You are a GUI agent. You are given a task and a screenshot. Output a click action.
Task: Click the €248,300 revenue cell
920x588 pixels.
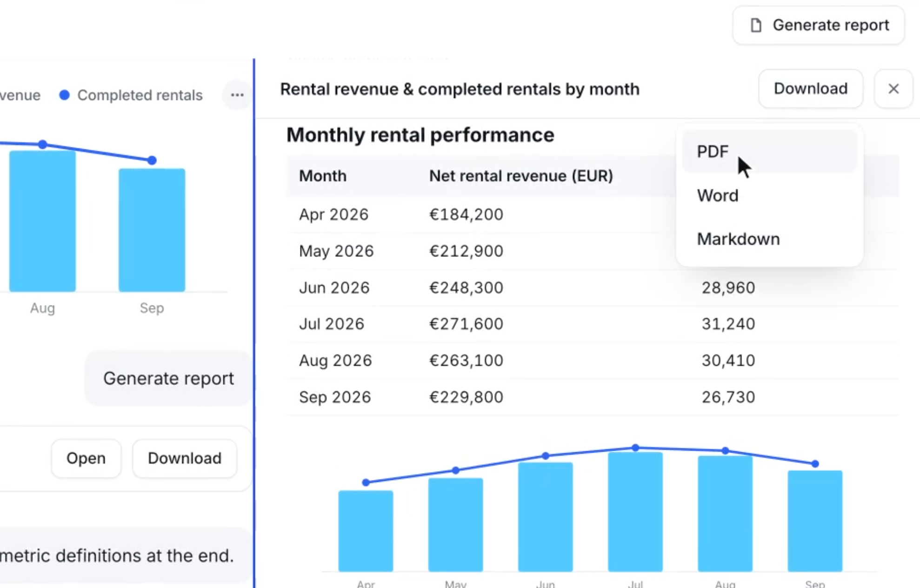pos(466,287)
